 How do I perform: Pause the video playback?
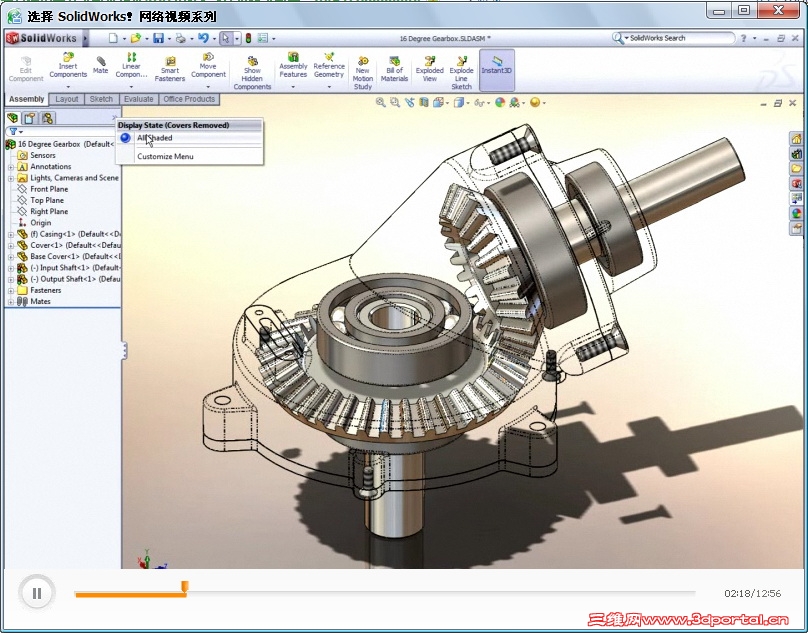coord(37,593)
